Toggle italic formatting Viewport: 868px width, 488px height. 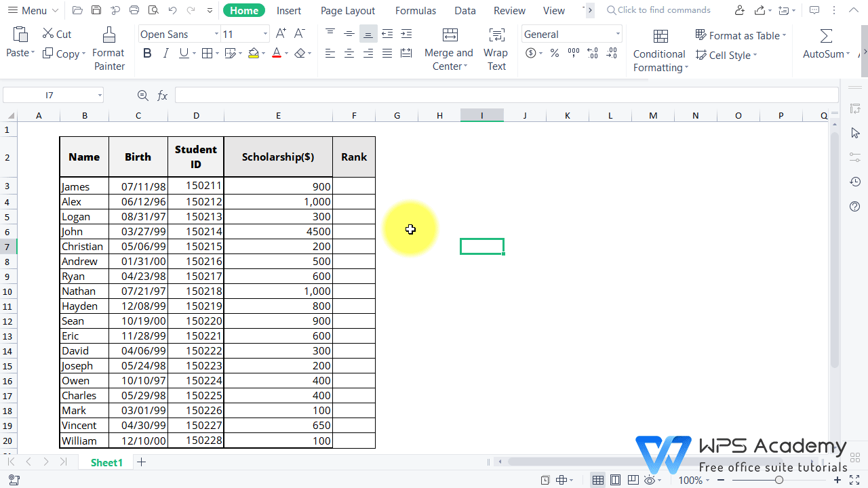[164, 53]
